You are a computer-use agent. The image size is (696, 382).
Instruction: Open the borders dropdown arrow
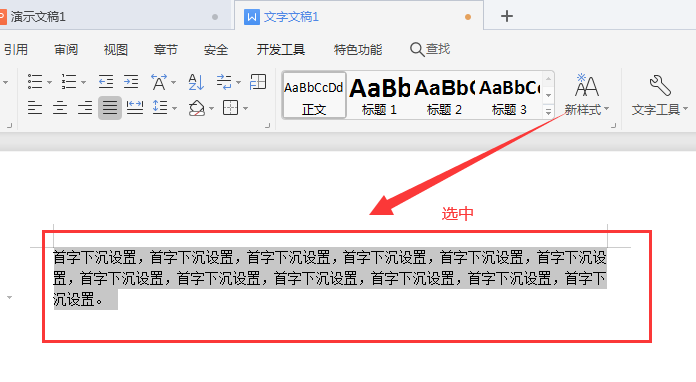pos(245,108)
